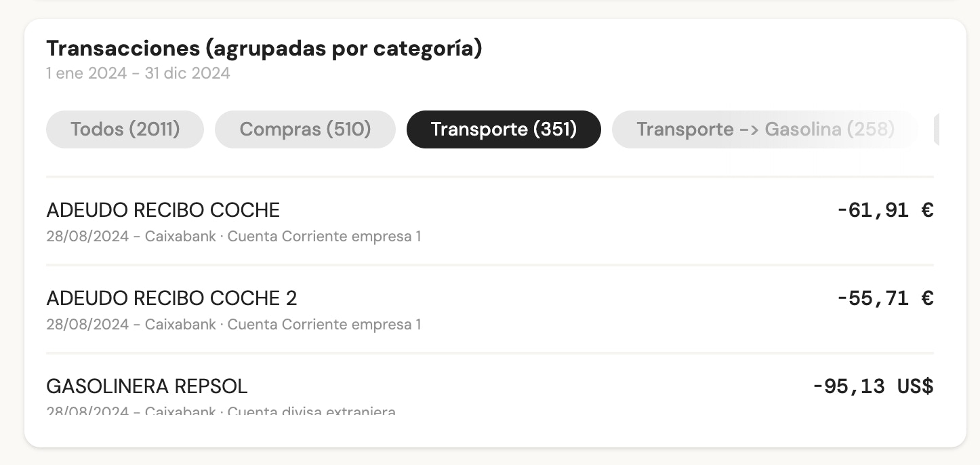View the GASOLINERA REPSOL transaction details

click(x=147, y=386)
